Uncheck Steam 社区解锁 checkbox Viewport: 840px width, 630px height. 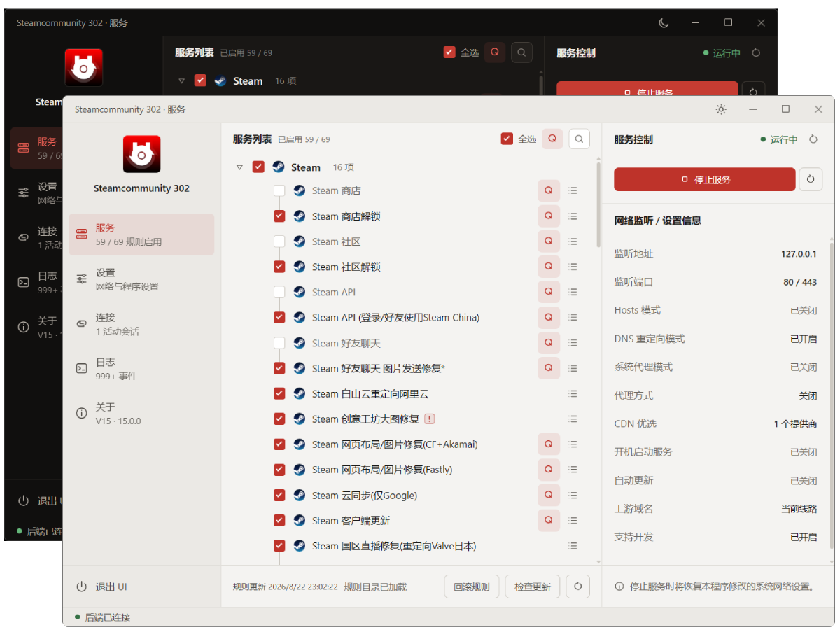[279, 267]
